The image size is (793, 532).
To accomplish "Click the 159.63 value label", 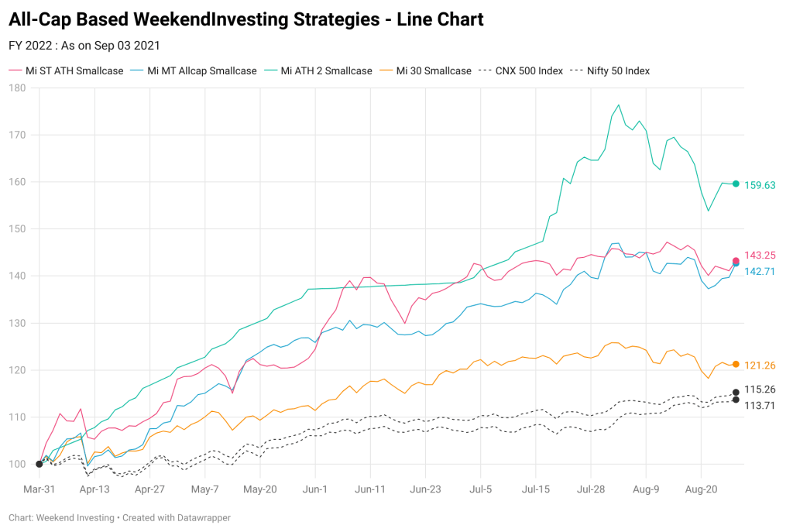I will (x=760, y=185).
